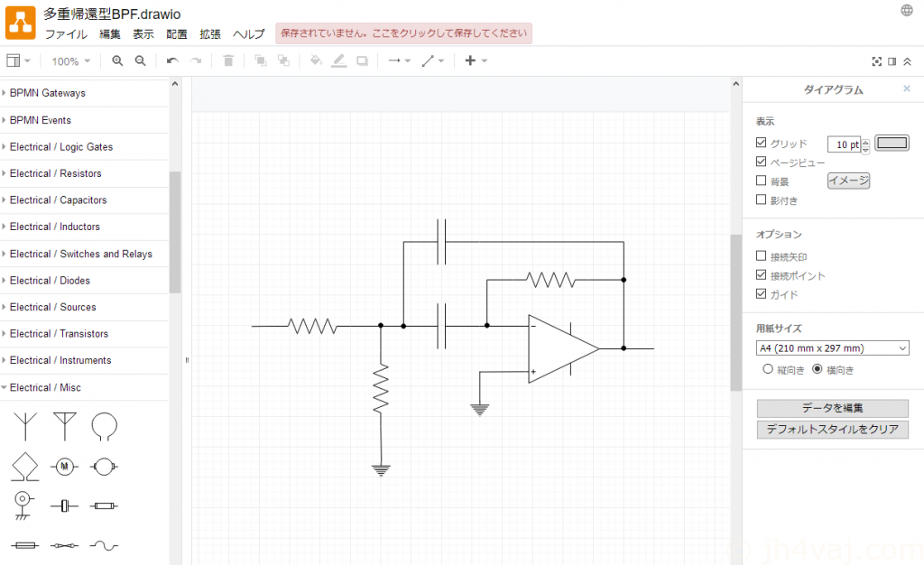
Task: Select the diamond-shaped antenna shape
Action: pyautogui.click(x=25, y=467)
